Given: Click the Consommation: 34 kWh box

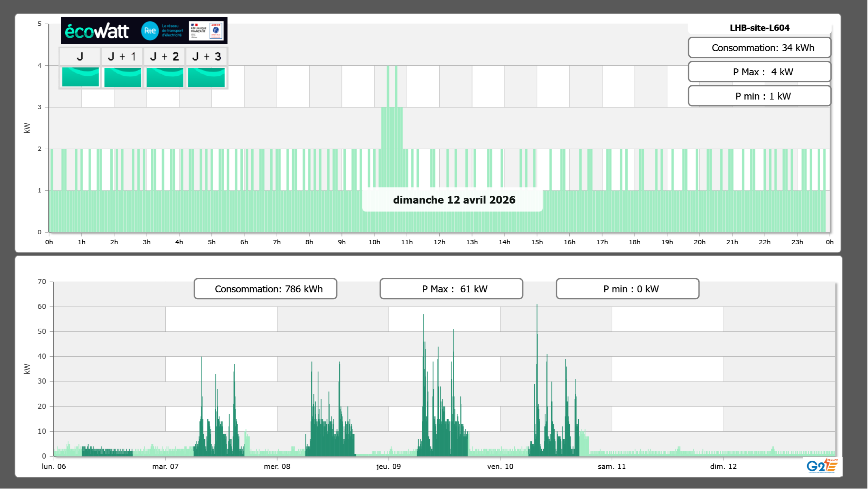Looking at the screenshot, I should click(759, 48).
